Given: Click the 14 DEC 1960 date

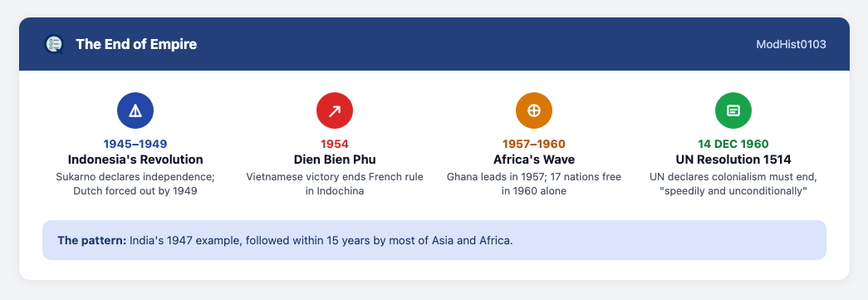Looking at the screenshot, I should (x=733, y=144).
